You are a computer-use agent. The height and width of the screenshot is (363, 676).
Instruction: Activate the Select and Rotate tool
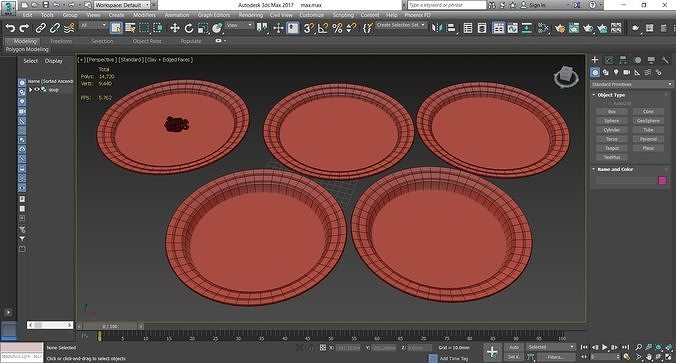tap(189, 28)
